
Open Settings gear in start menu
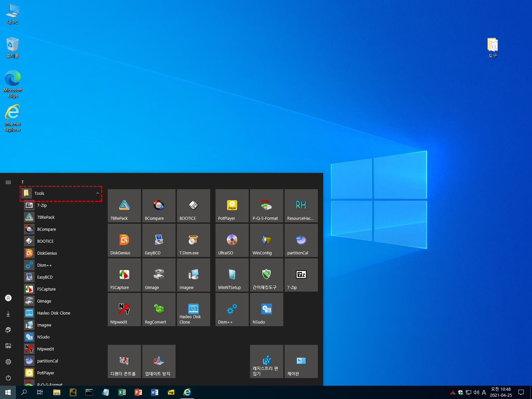point(8,362)
